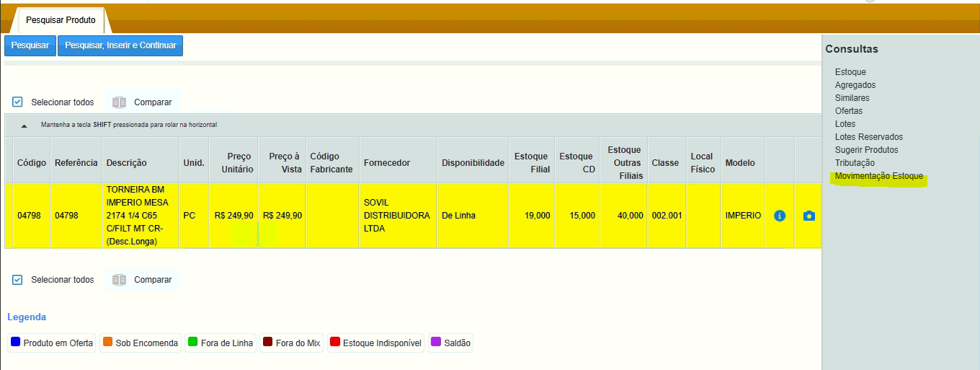Image resolution: width=980 pixels, height=370 pixels.
Task: Click SOVIL DISTRIBUIDORA LTDA supplier cell
Action: (398, 216)
